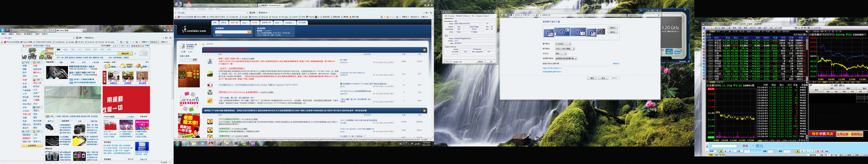Screen dimensions: 868x164
Task: Select the 控制台 tab on coolaler forum
Action: pos(224,23)
